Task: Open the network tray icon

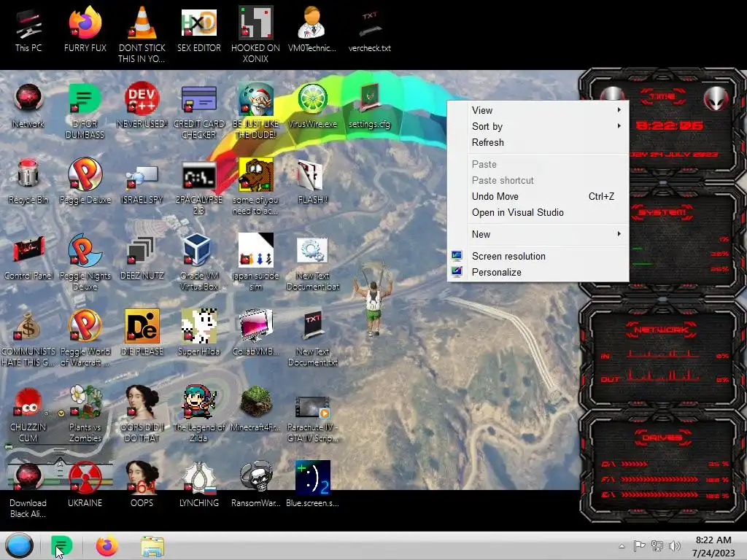Action: [657, 546]
